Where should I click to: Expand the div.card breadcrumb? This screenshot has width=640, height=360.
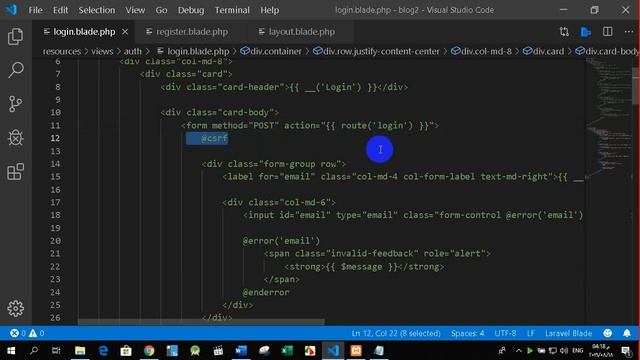[x=543, y=51]
